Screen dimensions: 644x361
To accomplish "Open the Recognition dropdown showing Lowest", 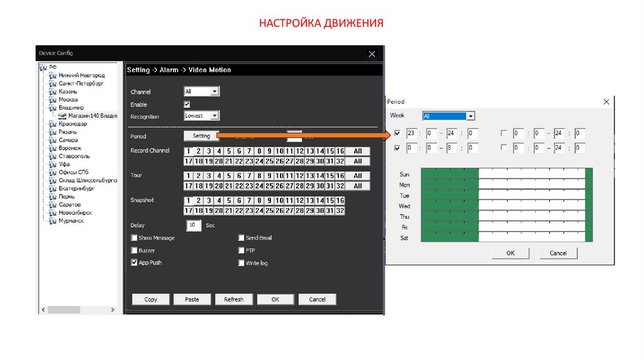I will pyautogui.click(x=201, y=116).
